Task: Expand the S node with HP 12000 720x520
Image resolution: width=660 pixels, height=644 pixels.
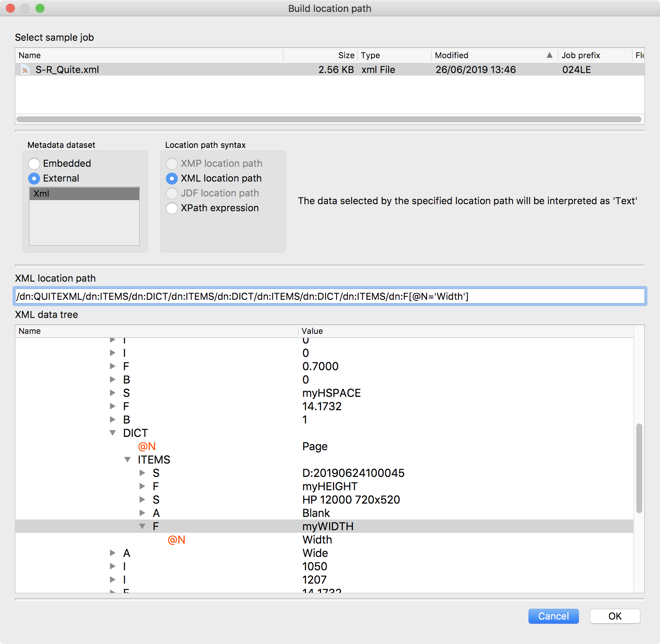Action: point(142,499)
